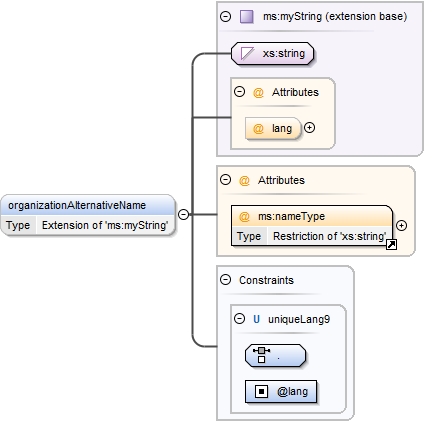The height and width of the screenshot is (422, 441).
Task: Select the xs:string simple type node
Action: [x=273, y=53]
